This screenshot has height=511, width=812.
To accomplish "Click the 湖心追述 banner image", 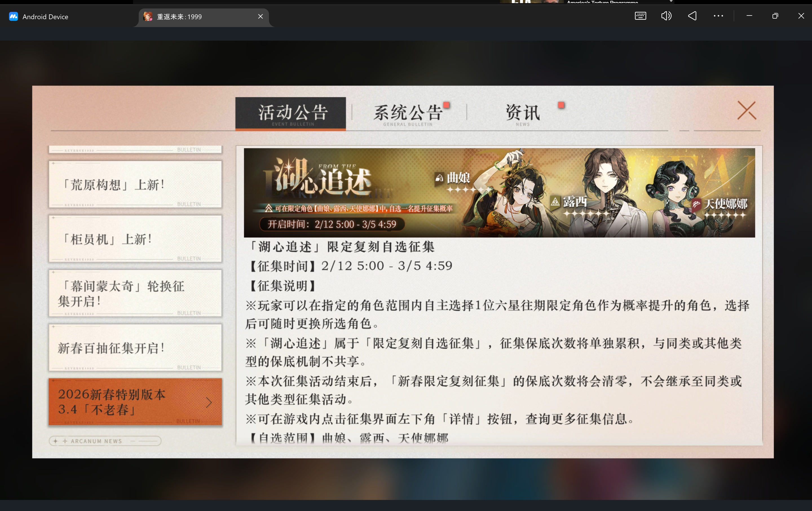I will [x=499, y=193].
